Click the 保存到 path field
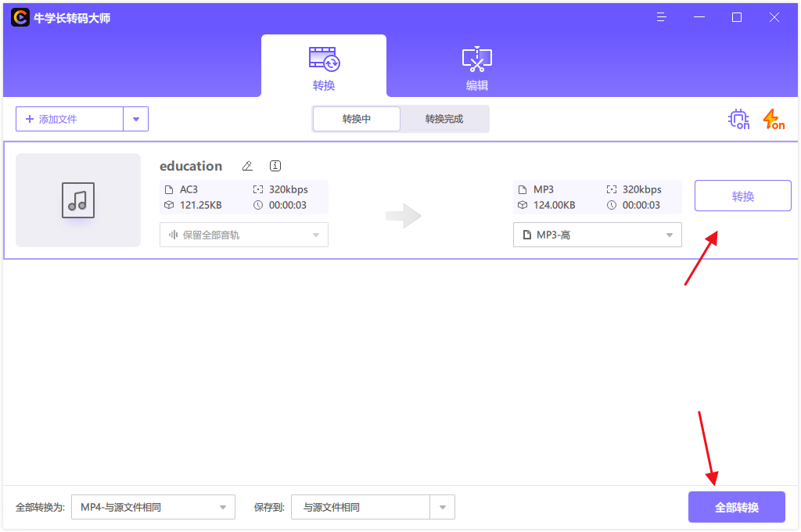Screen dimensions: 801x532 click(361, 508)
